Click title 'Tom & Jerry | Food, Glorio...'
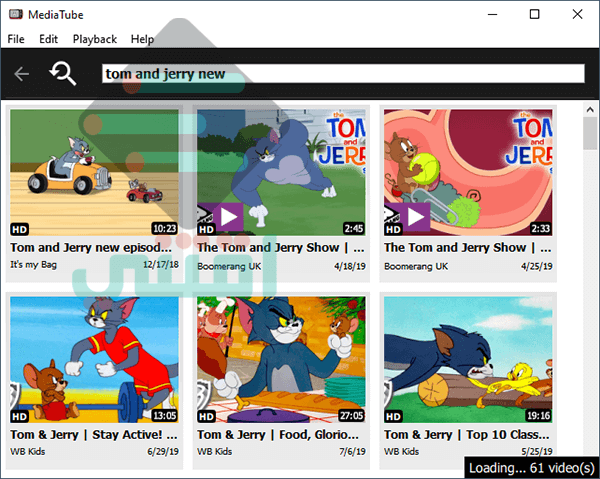 pyautogui.click(x=278, y=435)
